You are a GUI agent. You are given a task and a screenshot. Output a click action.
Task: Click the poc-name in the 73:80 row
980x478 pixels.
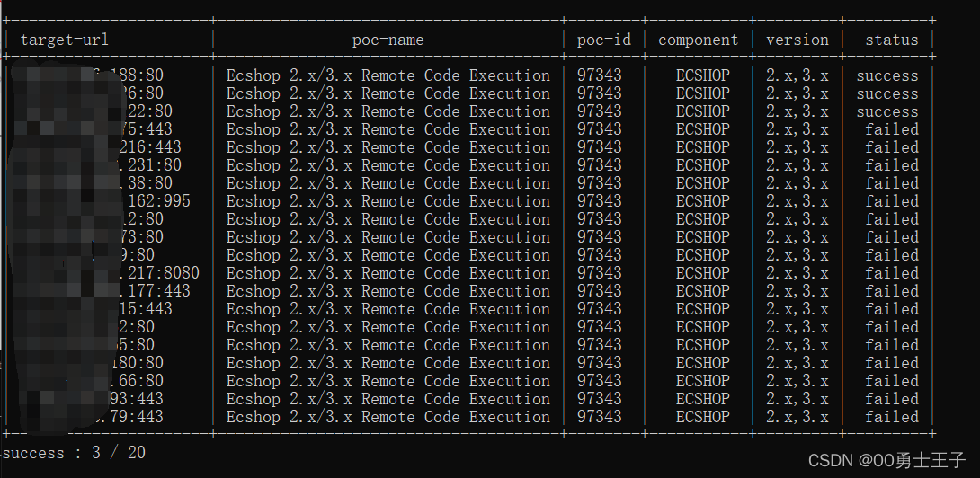[x=388, y=237]
